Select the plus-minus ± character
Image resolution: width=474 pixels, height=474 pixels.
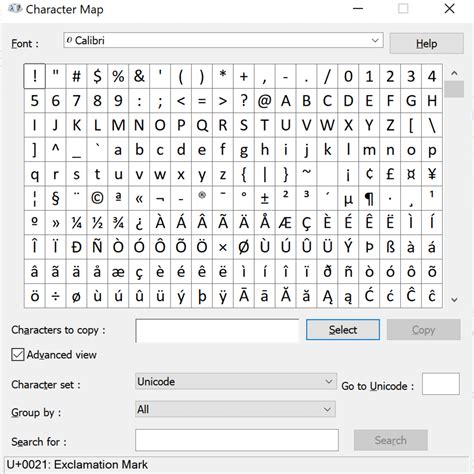tap(264, 198)
